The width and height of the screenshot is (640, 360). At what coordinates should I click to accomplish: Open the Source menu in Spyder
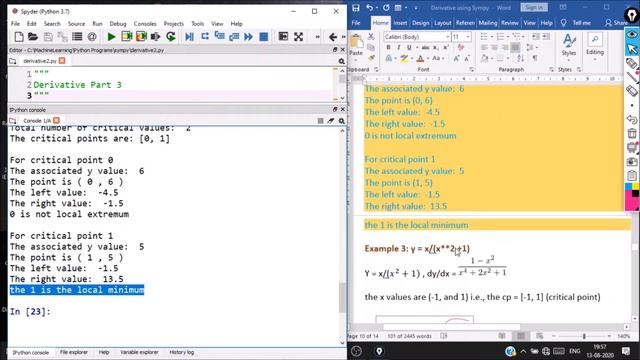(x=76, y=24)
